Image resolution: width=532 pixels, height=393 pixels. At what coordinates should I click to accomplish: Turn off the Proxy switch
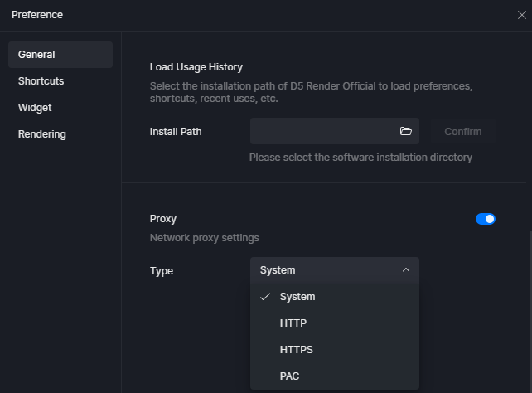[x=485, y=219]
